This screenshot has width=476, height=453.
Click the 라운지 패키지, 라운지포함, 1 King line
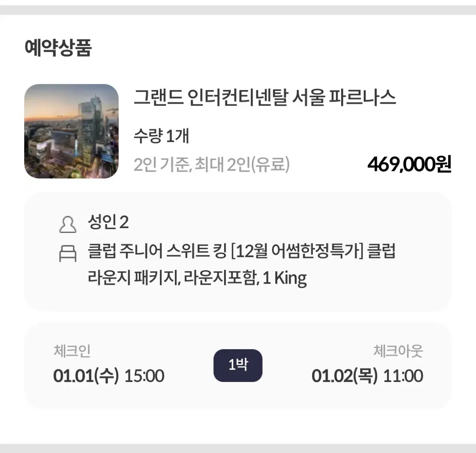197,278
